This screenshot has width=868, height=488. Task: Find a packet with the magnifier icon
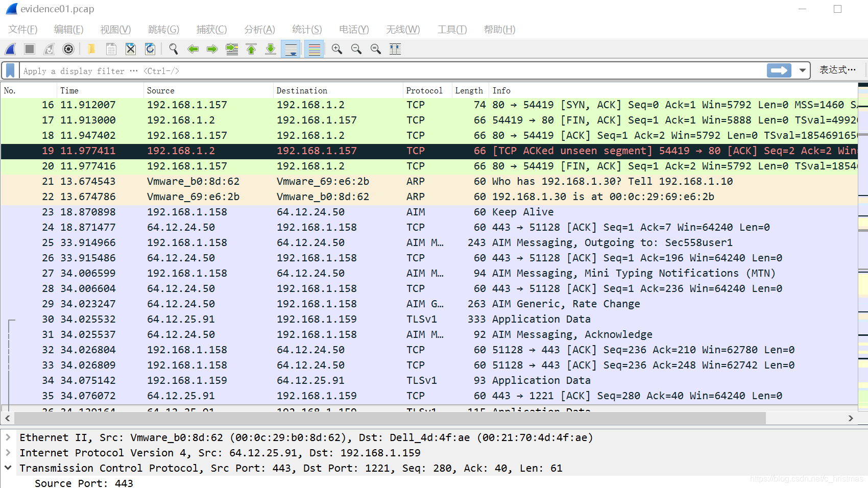[x=174, y=49]
